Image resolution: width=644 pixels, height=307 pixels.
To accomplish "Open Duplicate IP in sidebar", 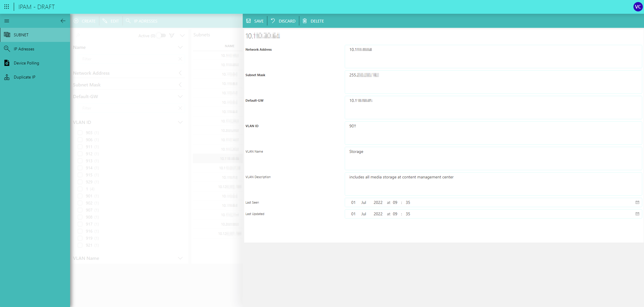I will [35, 77].
